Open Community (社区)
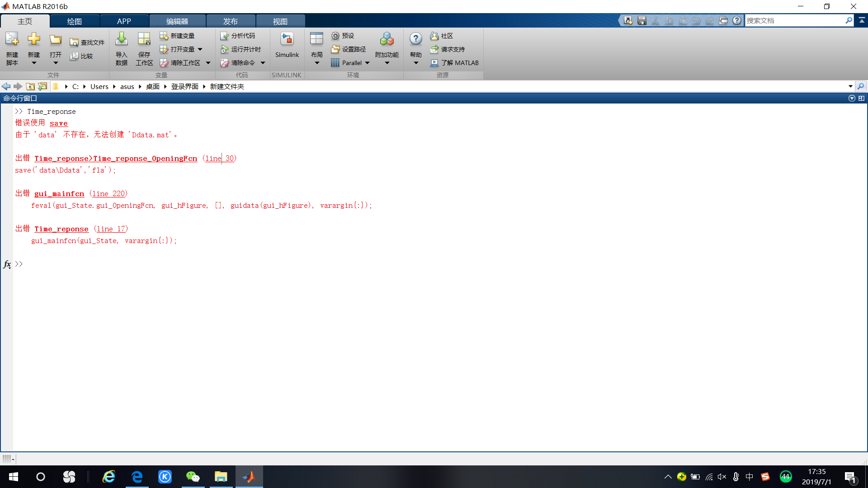Viewport: 868px width, 488px height. point(441,36)
